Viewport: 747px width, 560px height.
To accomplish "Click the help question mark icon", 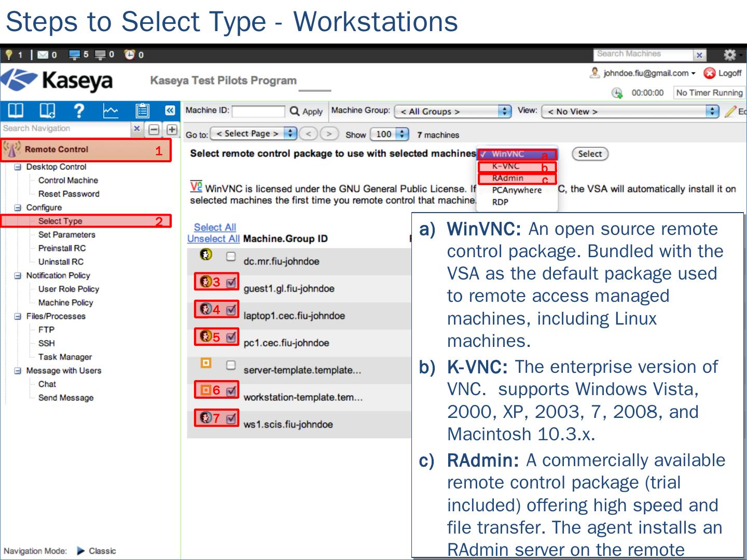I will coord(79,110).
